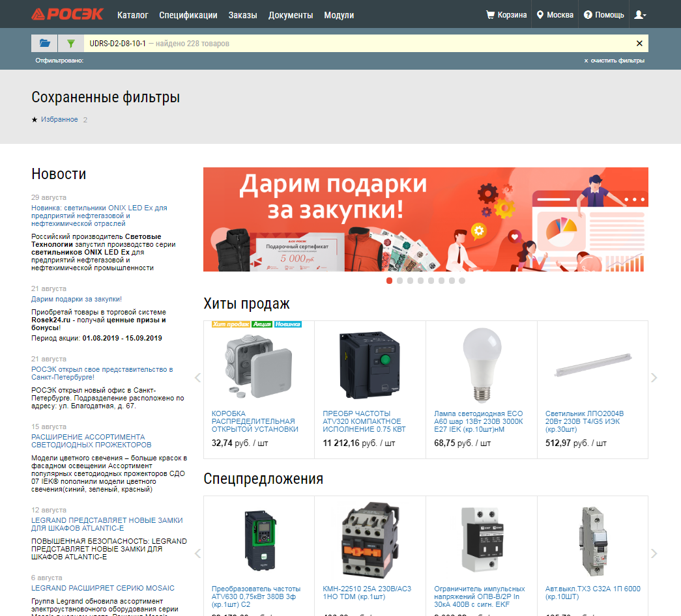Open the shopping cart icon
Screen dimensions: 681x616
pos(490,15)
